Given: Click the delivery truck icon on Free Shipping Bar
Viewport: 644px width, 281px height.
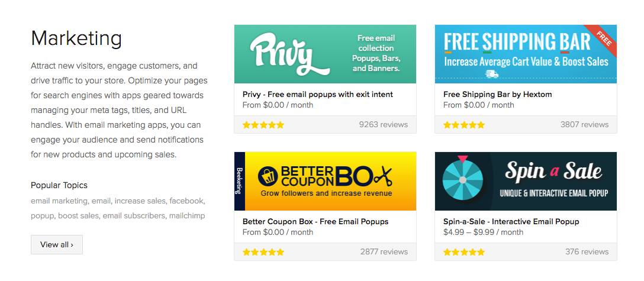Looking at the screenshot, I should [x=491, y=74].
